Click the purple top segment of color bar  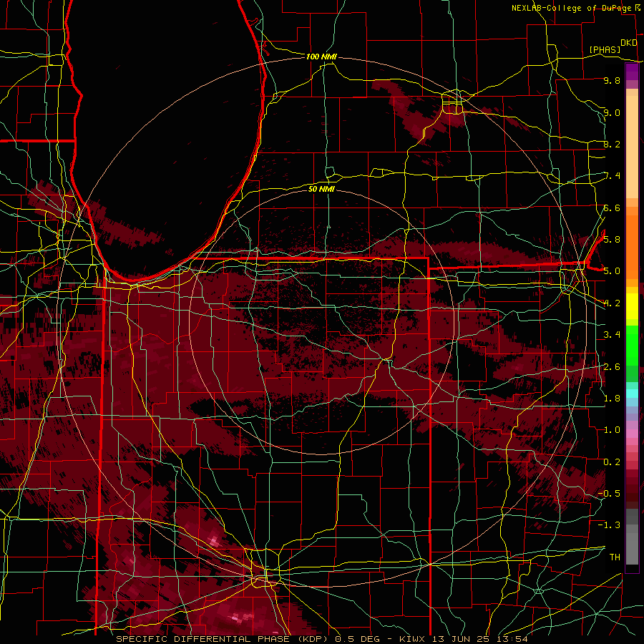pyautogui.click(x=632, y=72)
